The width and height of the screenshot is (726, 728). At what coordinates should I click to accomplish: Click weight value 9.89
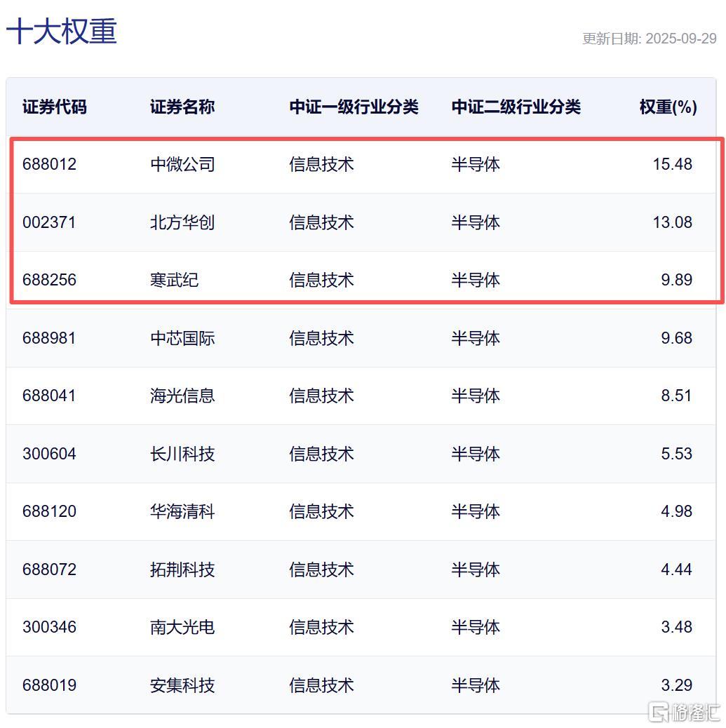(676, 280)
